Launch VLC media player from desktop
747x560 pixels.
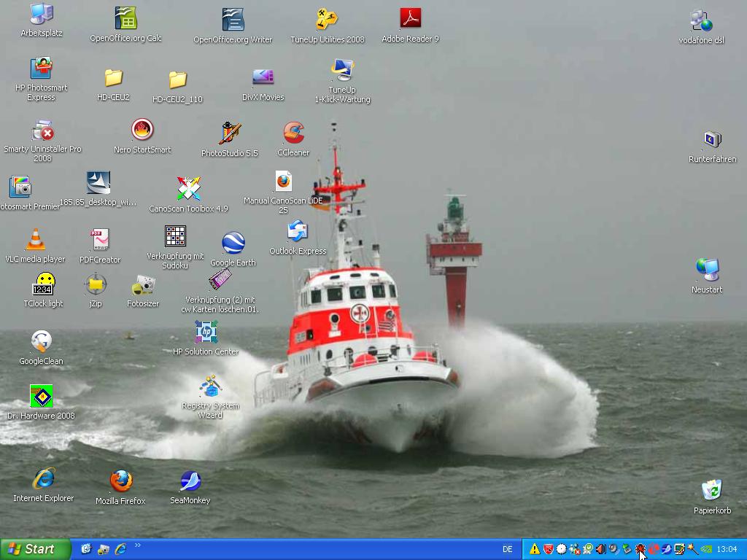tap(35, 240)
